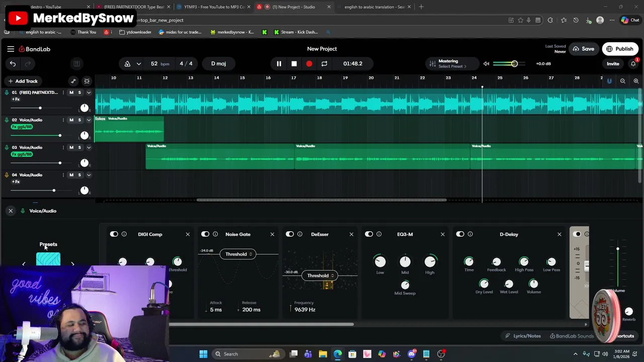The width and height of the screenshot is (644, 362).
Task: Click D-Delay Feedback knob
Action: coord(496,261)
